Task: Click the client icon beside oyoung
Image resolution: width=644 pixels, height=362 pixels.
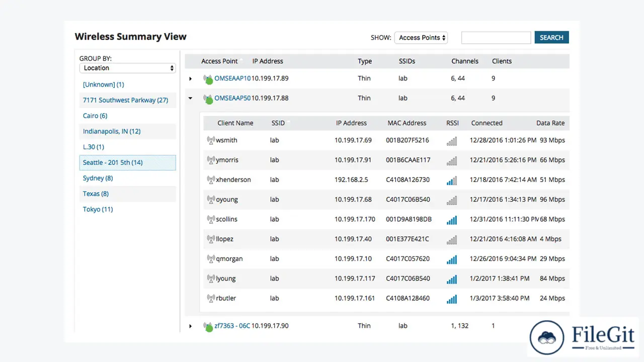Action: point(211,200)
